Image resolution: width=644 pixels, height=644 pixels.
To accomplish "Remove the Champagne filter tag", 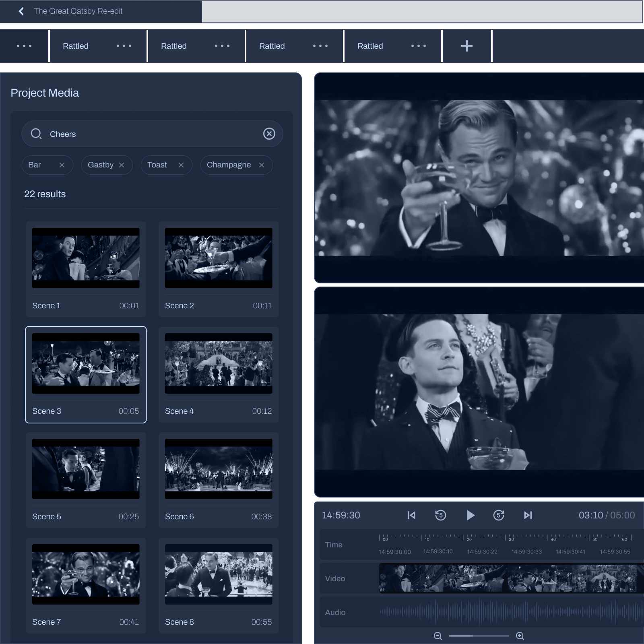I will 262,165.
